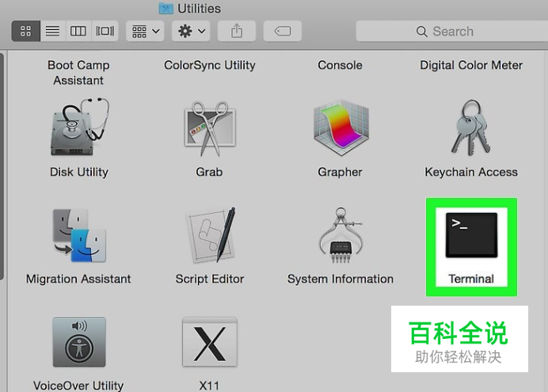548x392 pixels.
Task: Click the Edit Tags button
Action: 283,31
